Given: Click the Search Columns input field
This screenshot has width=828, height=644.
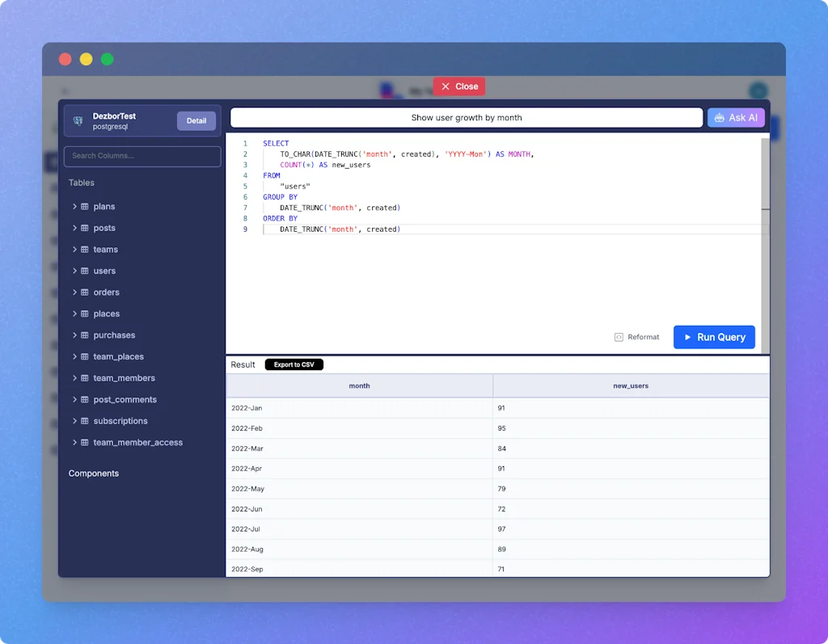Looking at the screenshot, I should tap(142, 156).
